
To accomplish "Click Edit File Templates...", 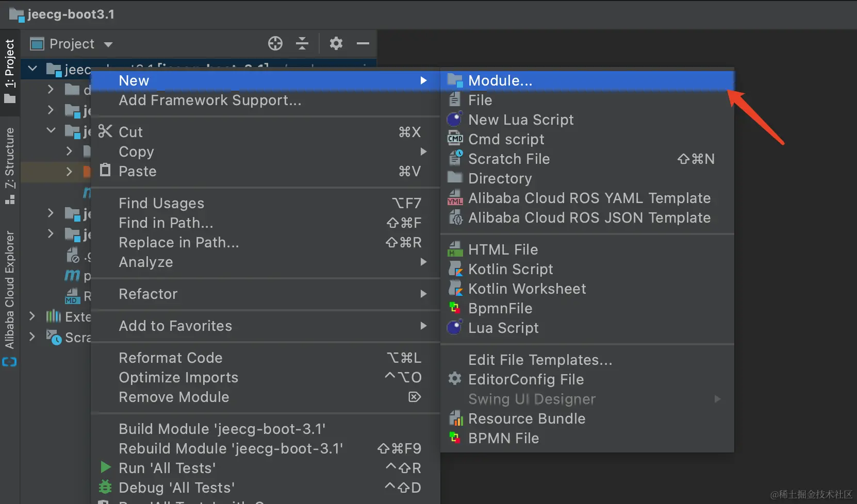I will click(540, 360).
